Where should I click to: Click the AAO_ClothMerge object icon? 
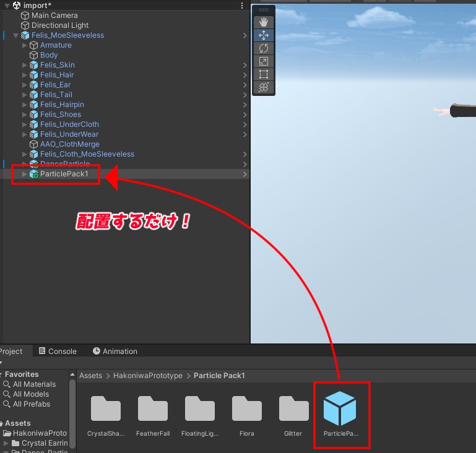click(x=33, y=144)
